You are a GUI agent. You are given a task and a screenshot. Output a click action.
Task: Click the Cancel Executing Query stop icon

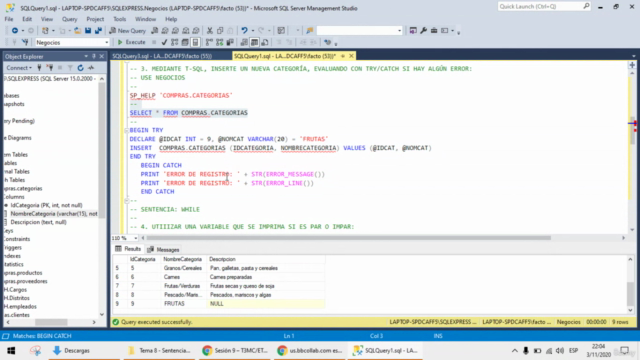[x=154, y=42]
